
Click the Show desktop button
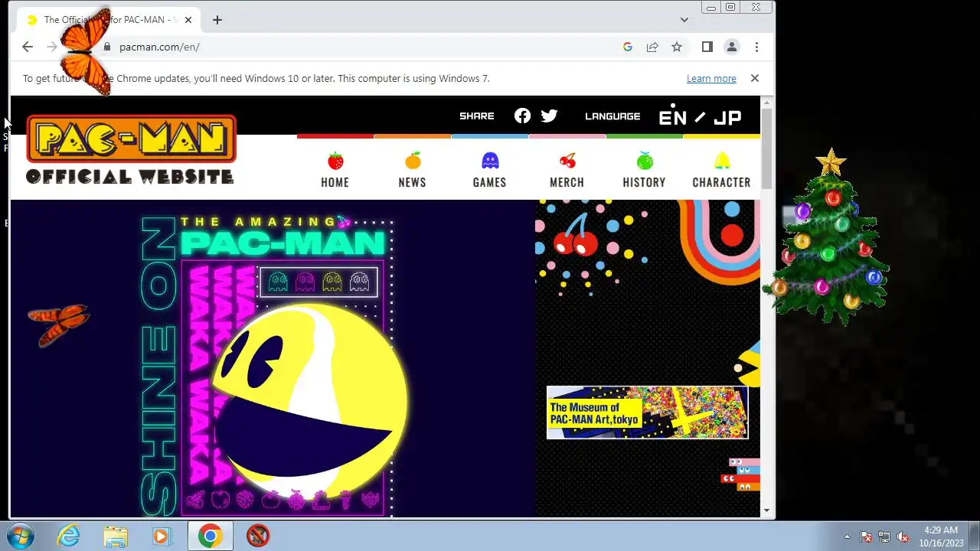pos(974,536)
